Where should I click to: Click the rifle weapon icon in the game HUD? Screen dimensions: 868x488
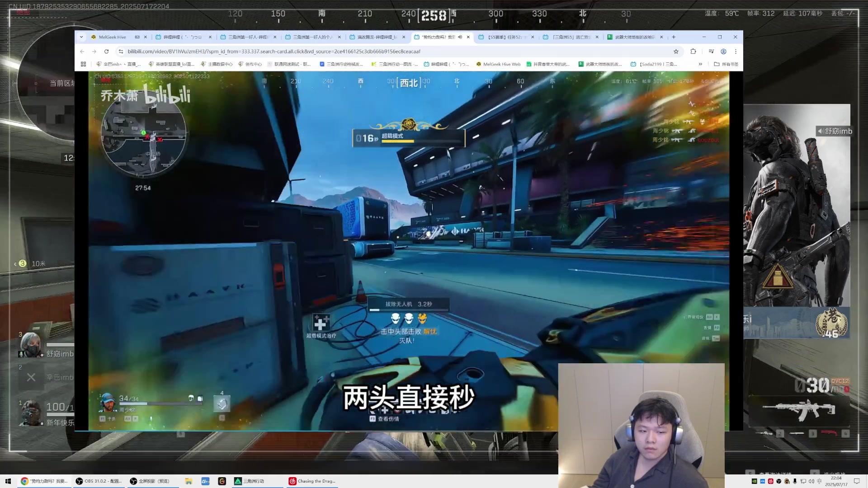pyautogui.click(x=798, y=410)
